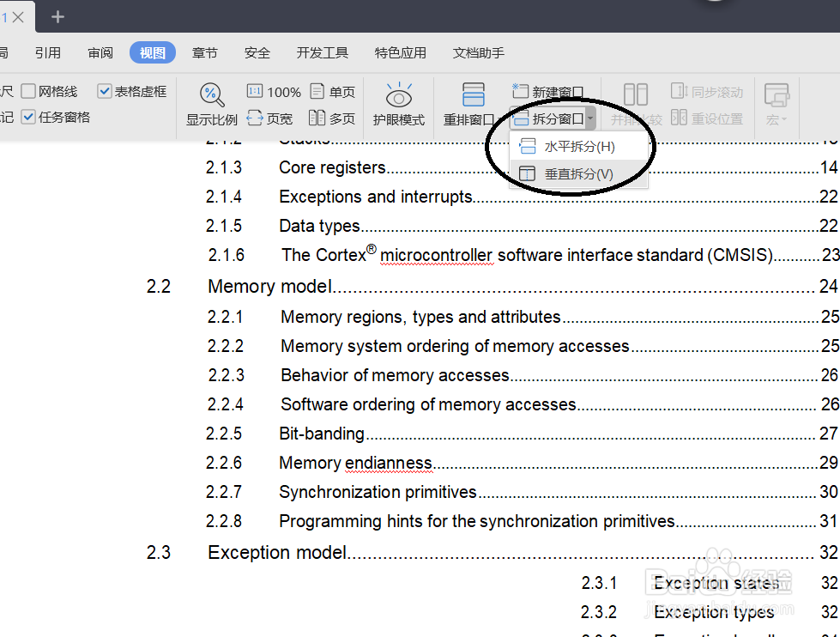840x637 pixels.
Task: Switch to the 审阅 ribbon tab
Action: click(x=100, y=52)
